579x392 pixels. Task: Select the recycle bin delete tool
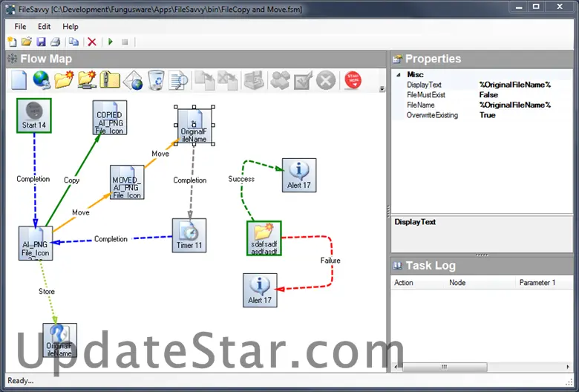pos(156,79)
